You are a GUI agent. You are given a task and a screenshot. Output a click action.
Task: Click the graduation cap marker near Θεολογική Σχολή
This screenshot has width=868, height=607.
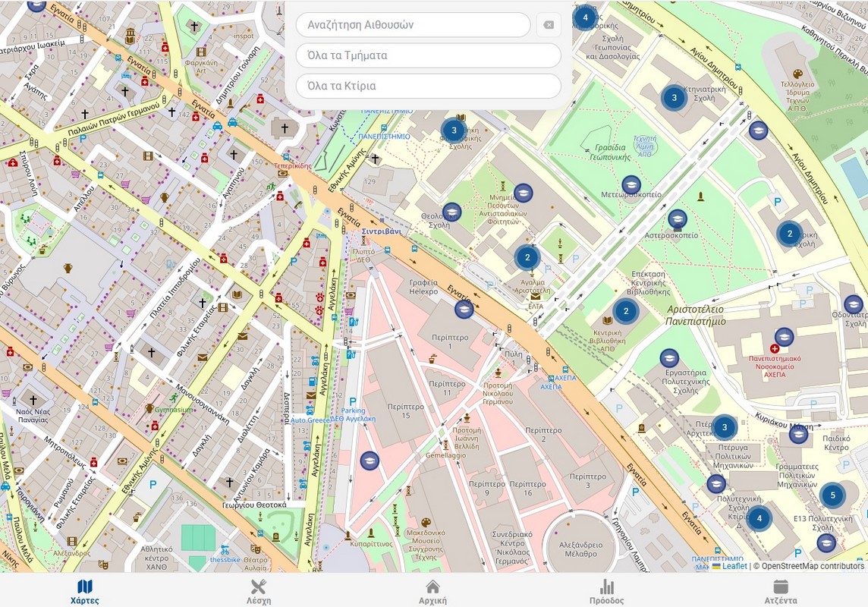pyautogui.click(x=452, y=212)
